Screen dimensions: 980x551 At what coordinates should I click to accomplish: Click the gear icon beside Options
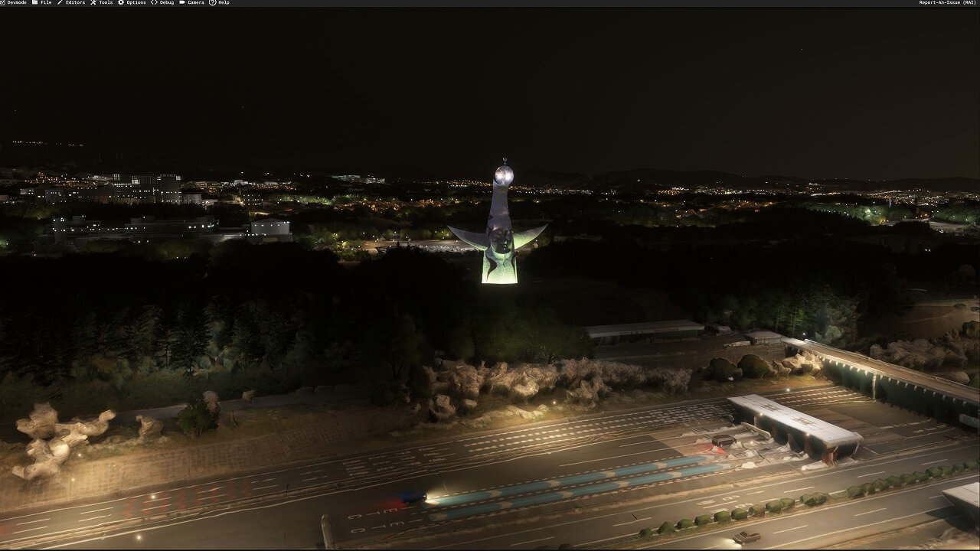pos(121,3)
